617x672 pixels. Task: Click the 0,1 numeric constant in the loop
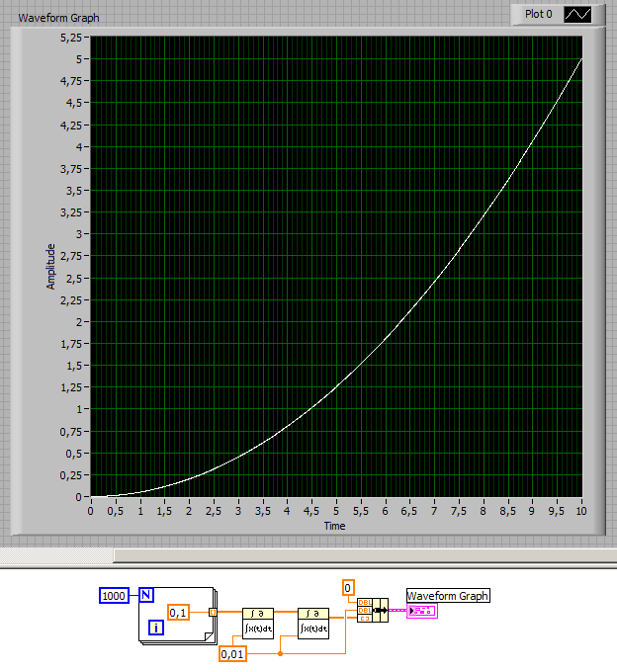(x=178, y=613)
